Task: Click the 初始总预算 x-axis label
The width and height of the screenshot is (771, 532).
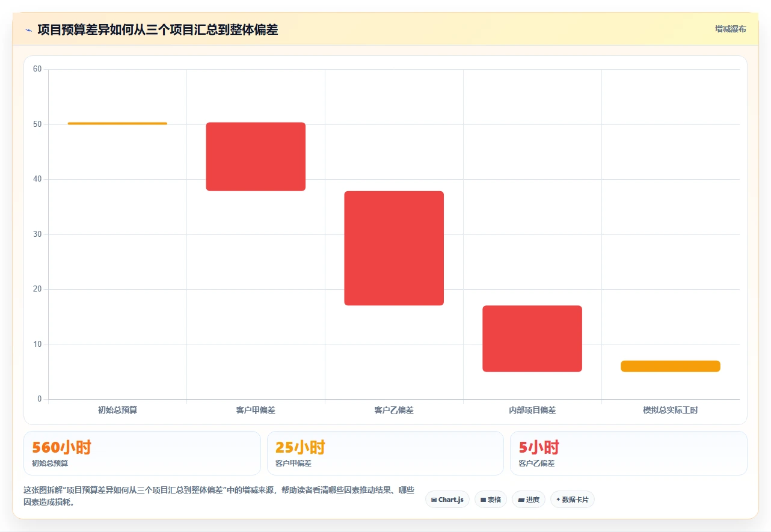Action: [x=117, y=410]
